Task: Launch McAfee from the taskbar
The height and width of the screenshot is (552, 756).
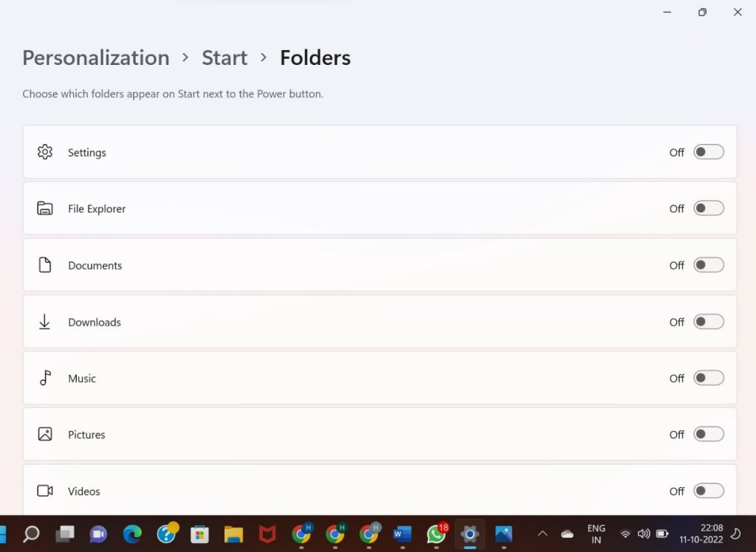Action: [267, 534]
